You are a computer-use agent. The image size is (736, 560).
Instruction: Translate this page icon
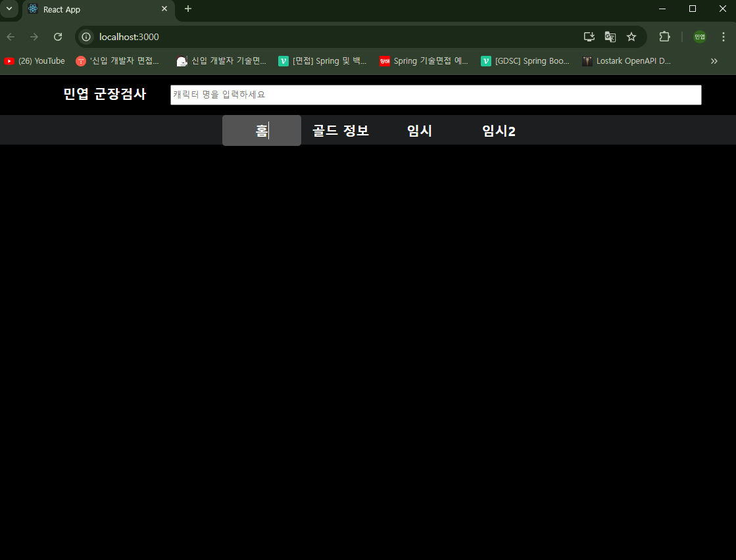click(x=610, y=37)
